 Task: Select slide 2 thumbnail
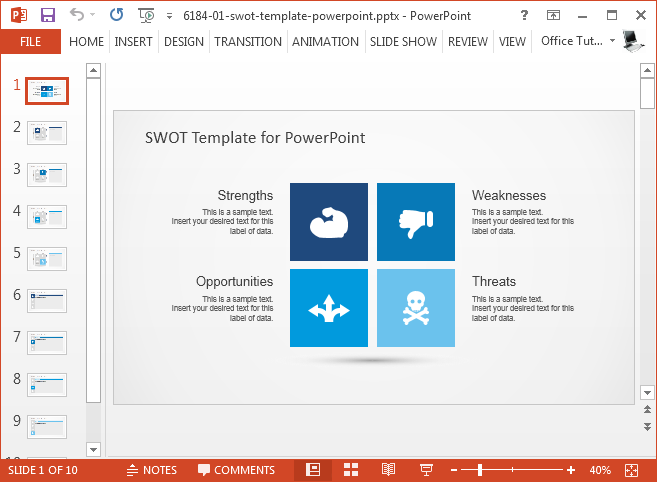tap(47, 133)
